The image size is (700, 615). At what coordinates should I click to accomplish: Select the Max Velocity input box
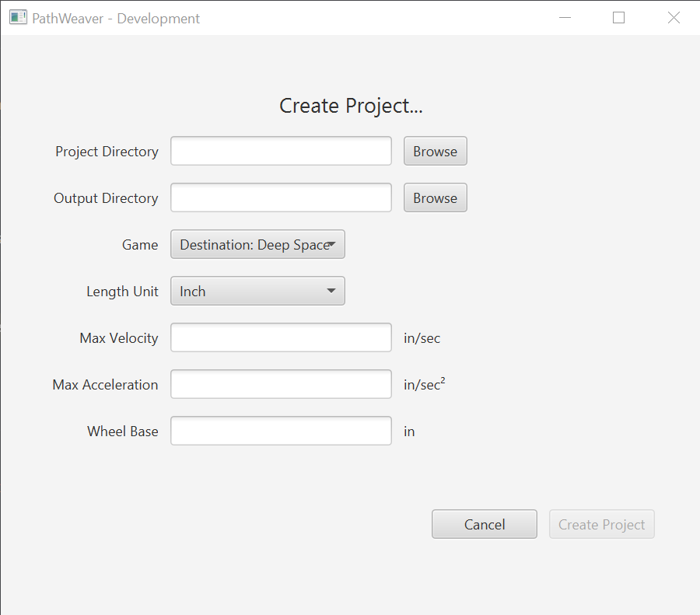coord(281,337)
